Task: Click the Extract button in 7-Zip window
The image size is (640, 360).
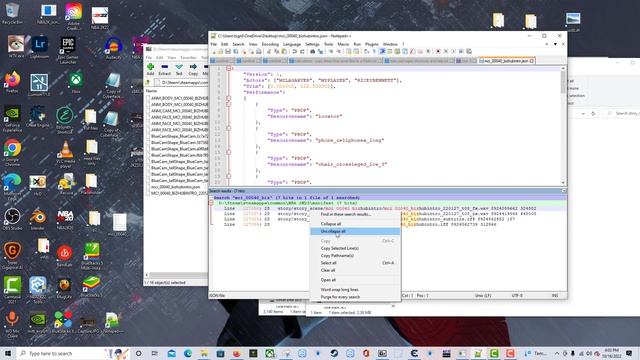Action: [164, 69]
